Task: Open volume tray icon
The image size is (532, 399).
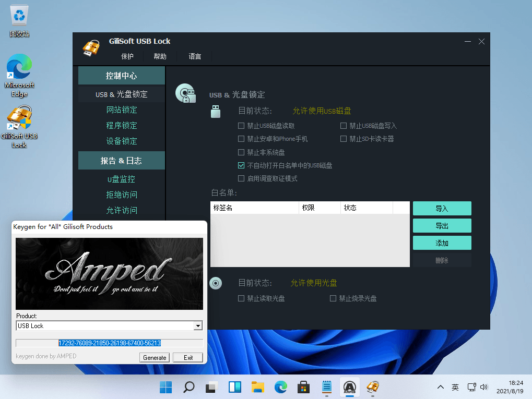Action: coord(484,387)
